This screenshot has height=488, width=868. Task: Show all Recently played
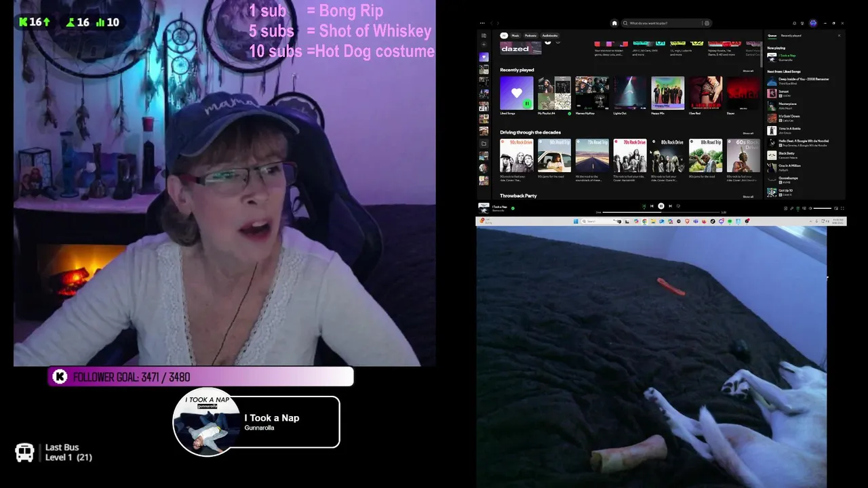748,70
